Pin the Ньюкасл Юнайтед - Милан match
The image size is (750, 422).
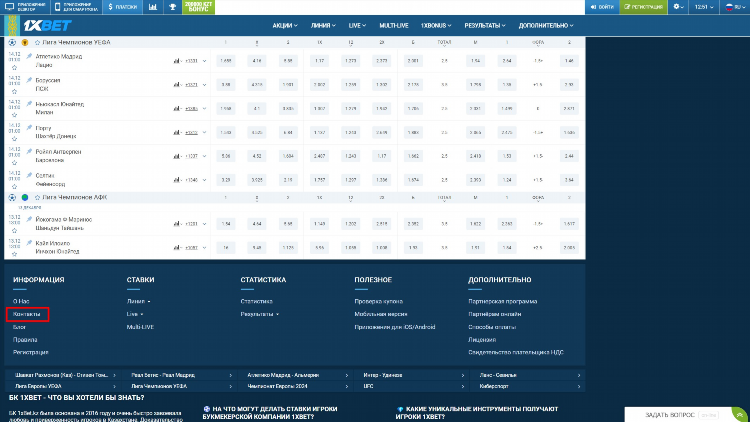pos(29,104)
